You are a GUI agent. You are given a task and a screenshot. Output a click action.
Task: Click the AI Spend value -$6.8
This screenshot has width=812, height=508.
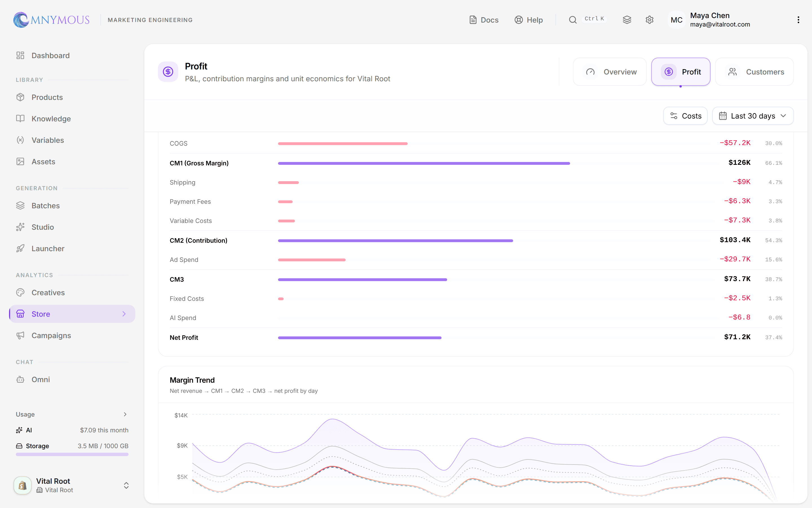pyautogui.click(x=739, y=317)
